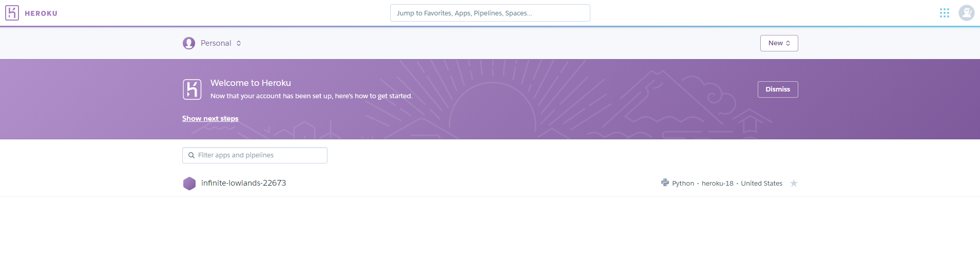Screen dimensions: 980x271
Task: Click the Python language icon
Action: click(x=665, y=183)
